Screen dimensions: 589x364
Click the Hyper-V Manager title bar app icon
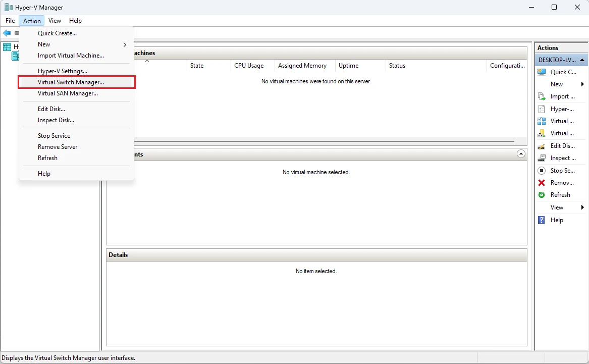pyautogui.click(x=8, y=7)
